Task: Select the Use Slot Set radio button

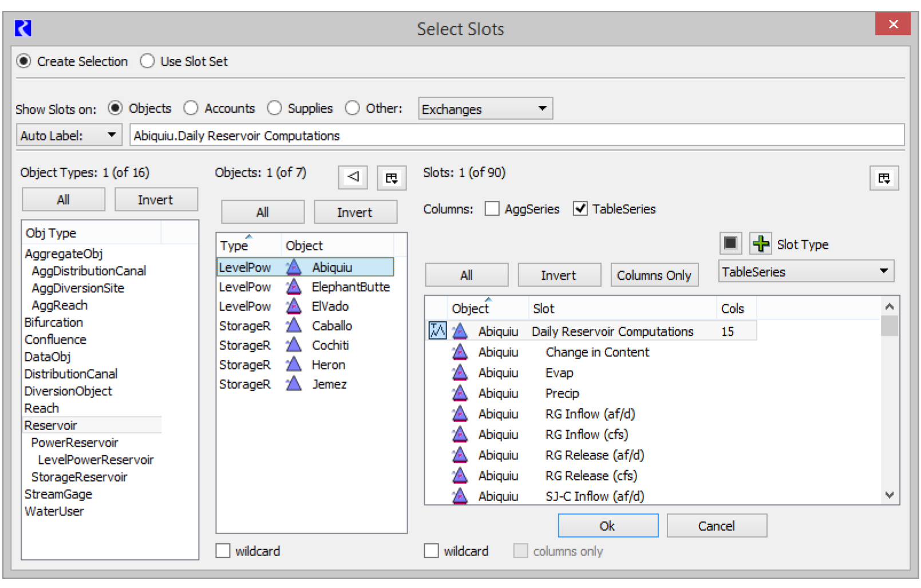Action: pos(147,61)
